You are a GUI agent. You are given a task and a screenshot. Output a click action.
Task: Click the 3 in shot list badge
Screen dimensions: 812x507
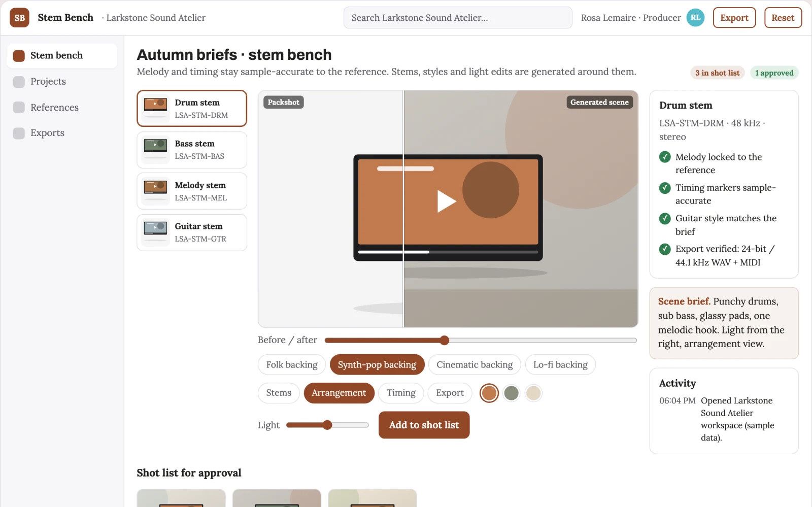718,73
